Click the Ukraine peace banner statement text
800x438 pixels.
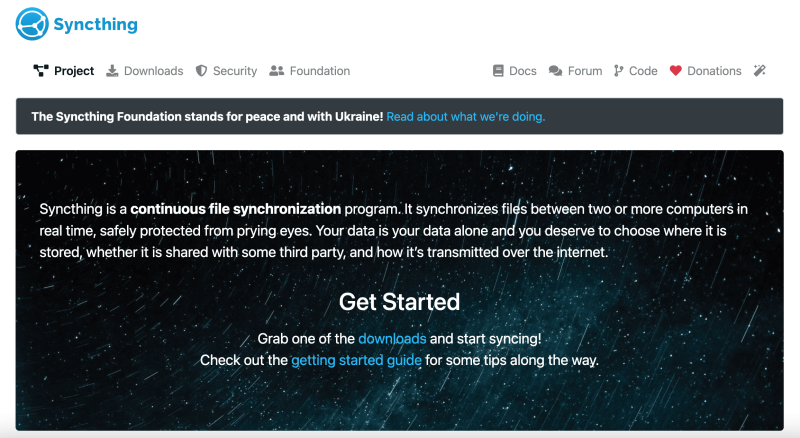point(207,116)
